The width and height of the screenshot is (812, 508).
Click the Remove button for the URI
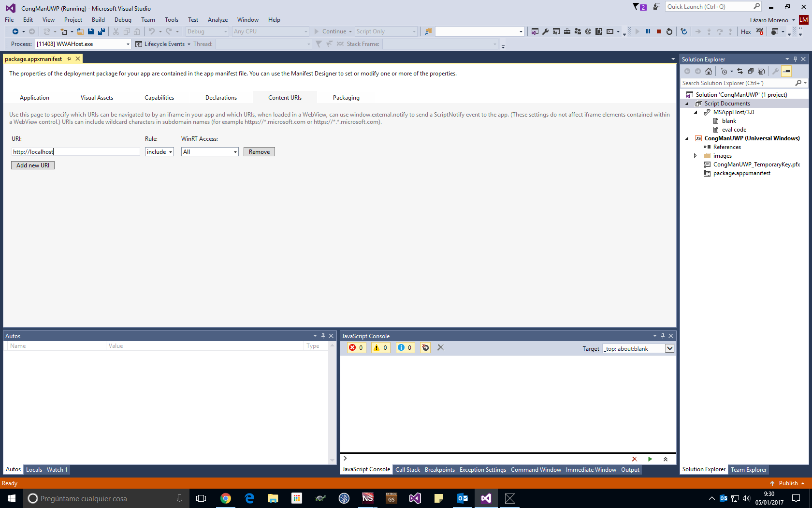(x=259, y=152)
